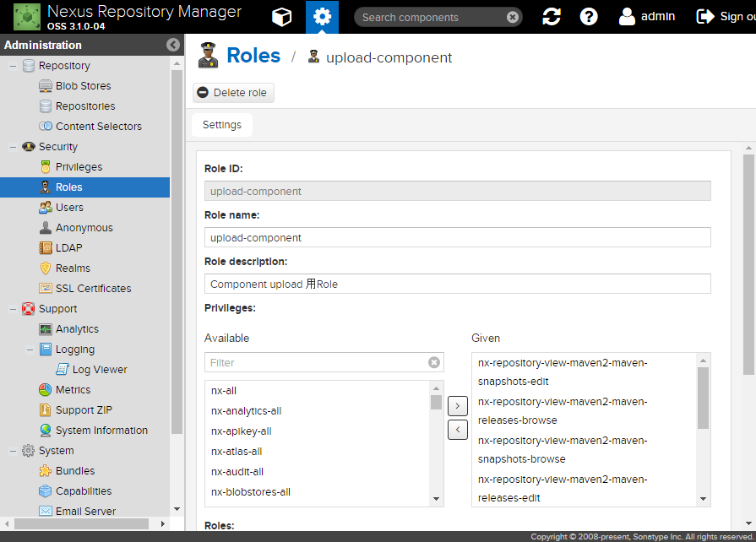The width and height of the screenshot is (756, 542).
Task: Collapse the System tree node
Action: (x=13, y=451)
